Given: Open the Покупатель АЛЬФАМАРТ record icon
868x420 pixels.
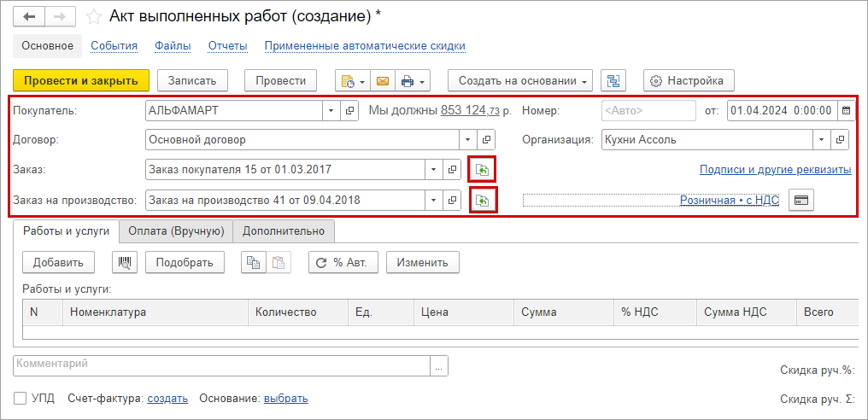Looking at the screenshot, I should click(349, 111).
